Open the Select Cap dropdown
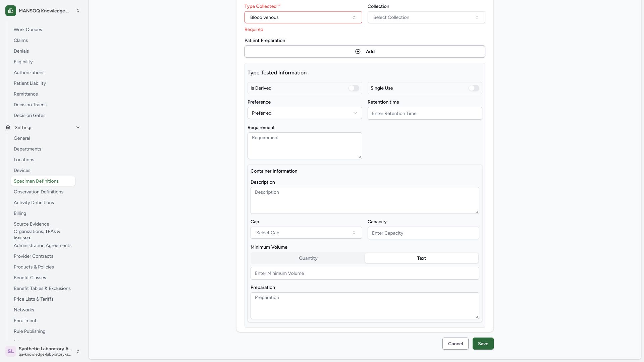This screenshot has height=362, width=644. 306,233
